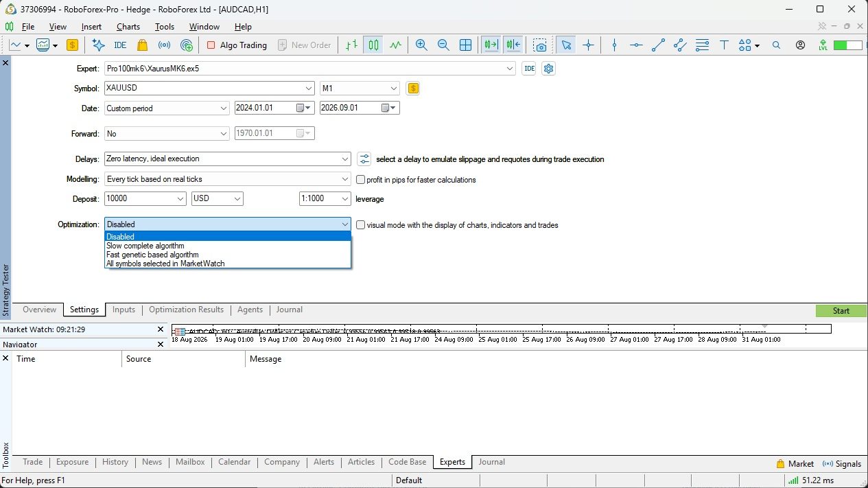Select the horizontal line drawing tool
This screenshot has width=868, height=488.
point(636,45)
